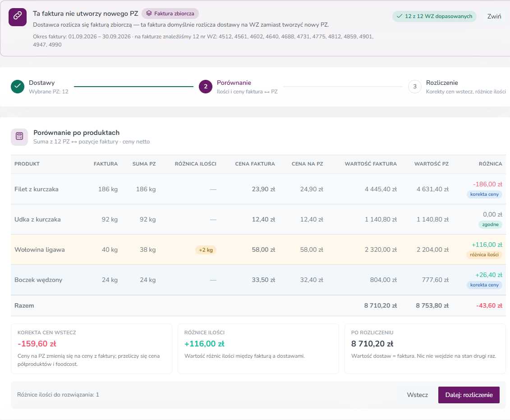Screen dimensions: 510x420
Task: Click the -43,60 zł total difference
Action: point(489,306)
